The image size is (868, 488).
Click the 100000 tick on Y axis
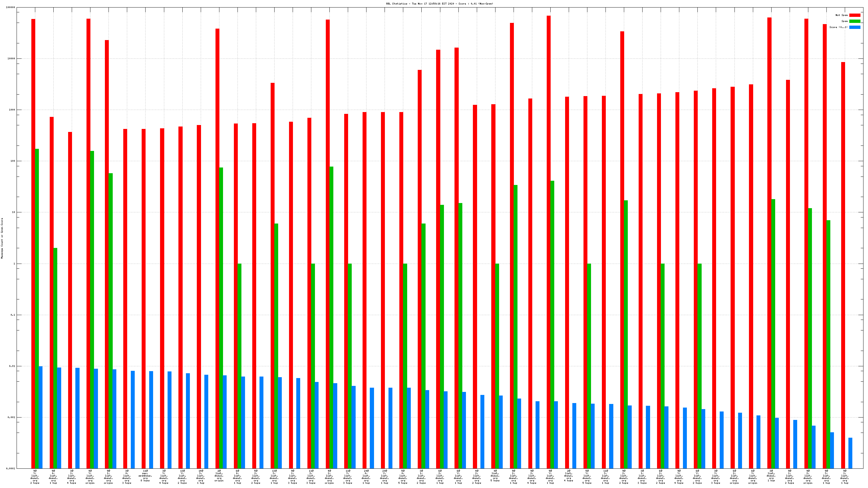11,8
